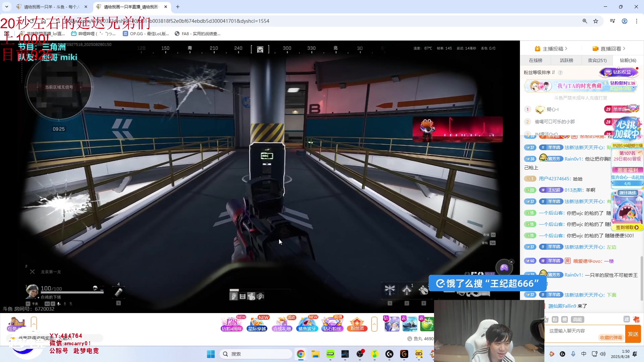
Task: Click chat username 譕仙殿Fallin9
Action: tap(562, 306)
